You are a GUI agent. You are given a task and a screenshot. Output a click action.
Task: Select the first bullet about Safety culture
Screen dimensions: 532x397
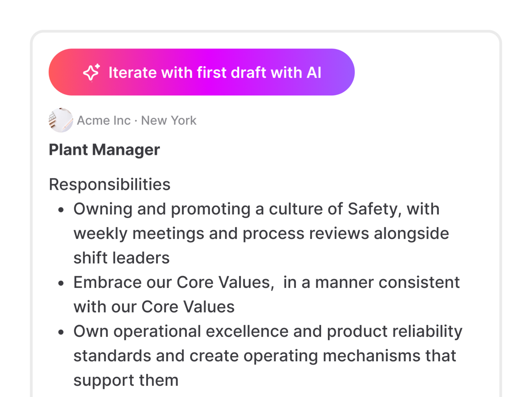click(256, 233)
